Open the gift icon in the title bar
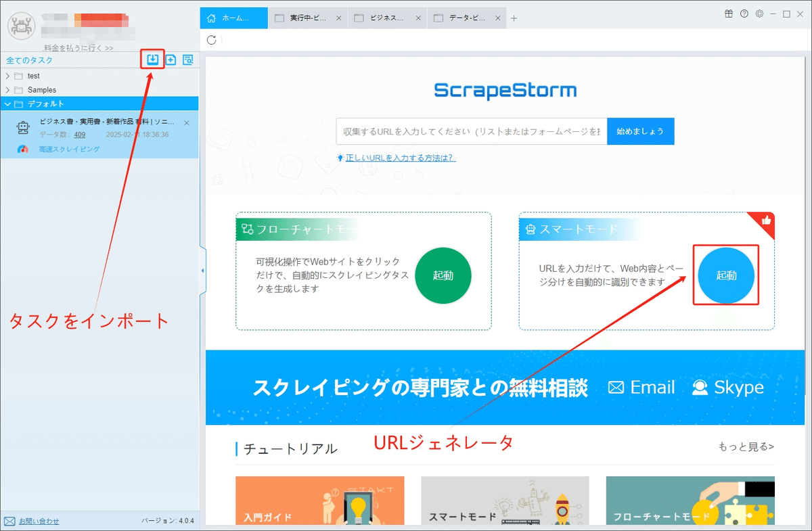This screenshot has width=812, height=531. pyautogui.click(x=728, y=14)
